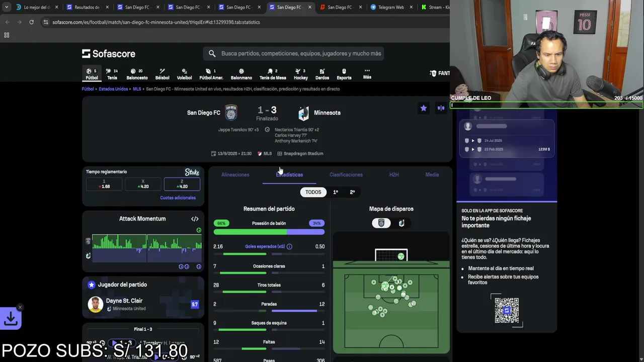Click the 9.7 player rating badge
The height and width of the screenshot is (362, 644).
point(195,304)
